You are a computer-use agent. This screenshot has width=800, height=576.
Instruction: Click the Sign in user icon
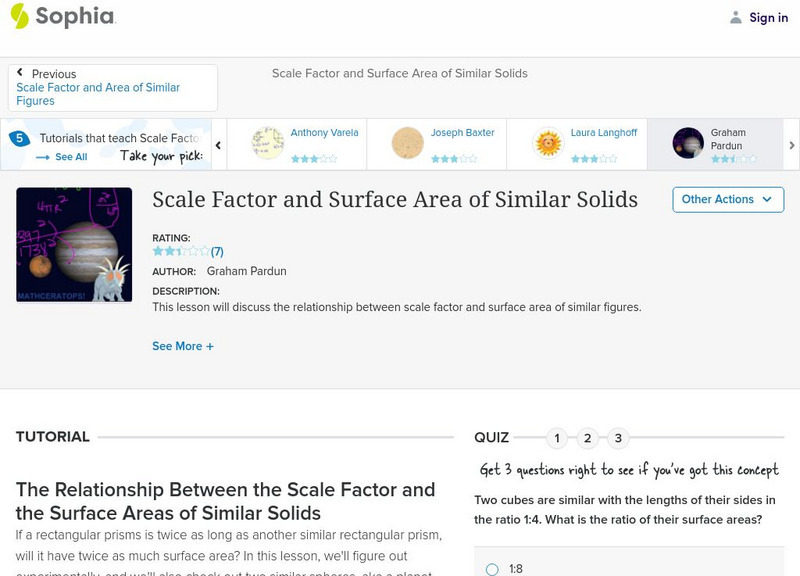[x=736, y=17]
